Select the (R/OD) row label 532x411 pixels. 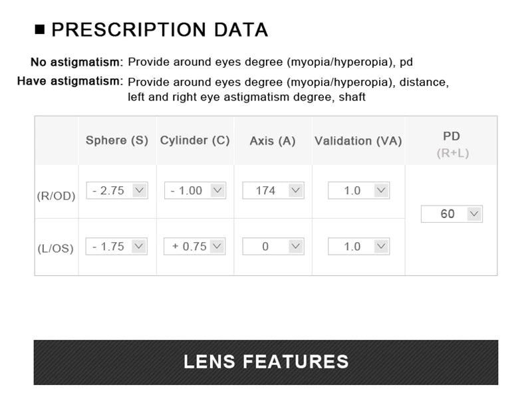pos(56,196)
